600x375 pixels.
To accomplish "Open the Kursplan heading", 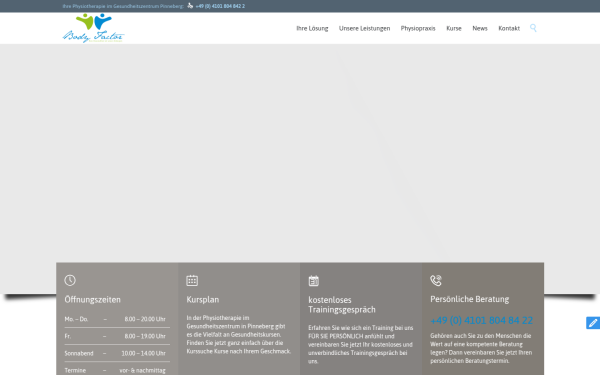I will [x=203, y=300].
